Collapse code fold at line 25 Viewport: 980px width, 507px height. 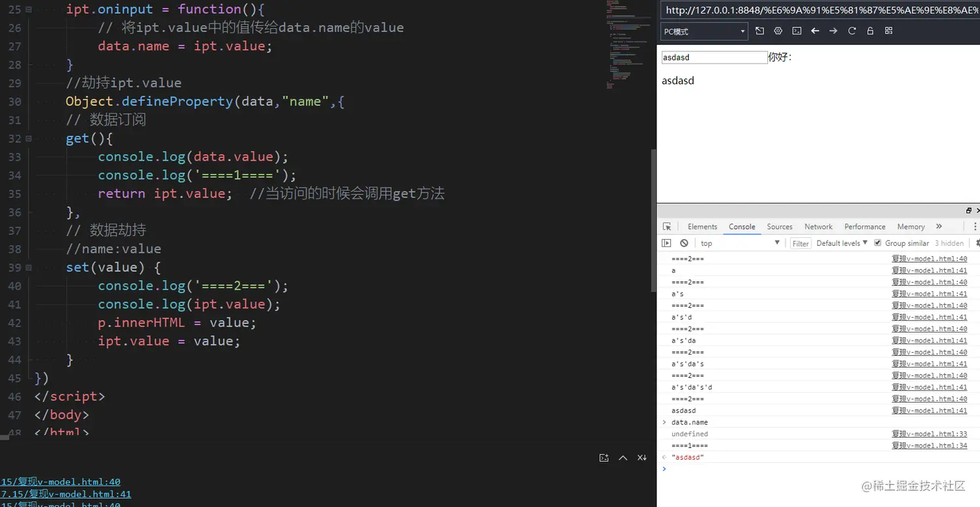[x=29, y=10]
